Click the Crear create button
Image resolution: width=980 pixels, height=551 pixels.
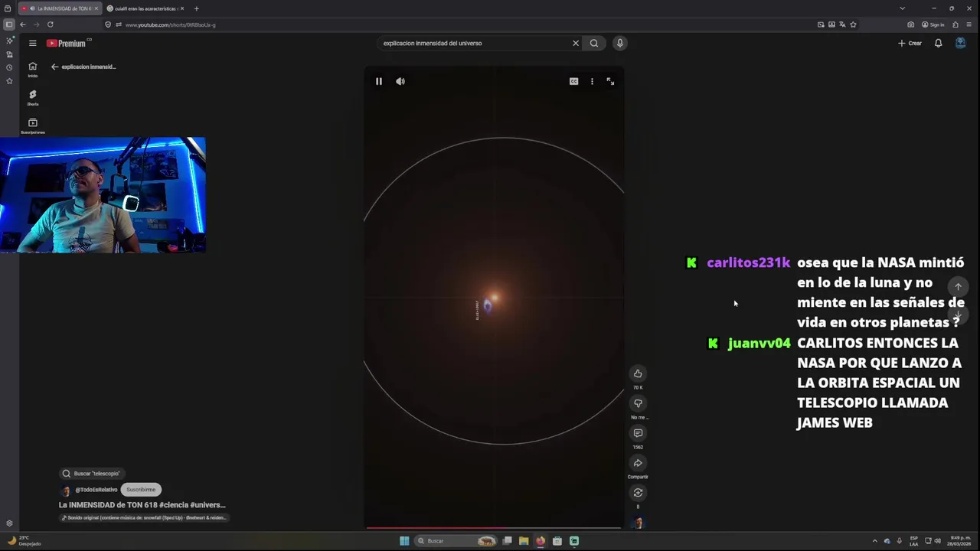[910, 44]
